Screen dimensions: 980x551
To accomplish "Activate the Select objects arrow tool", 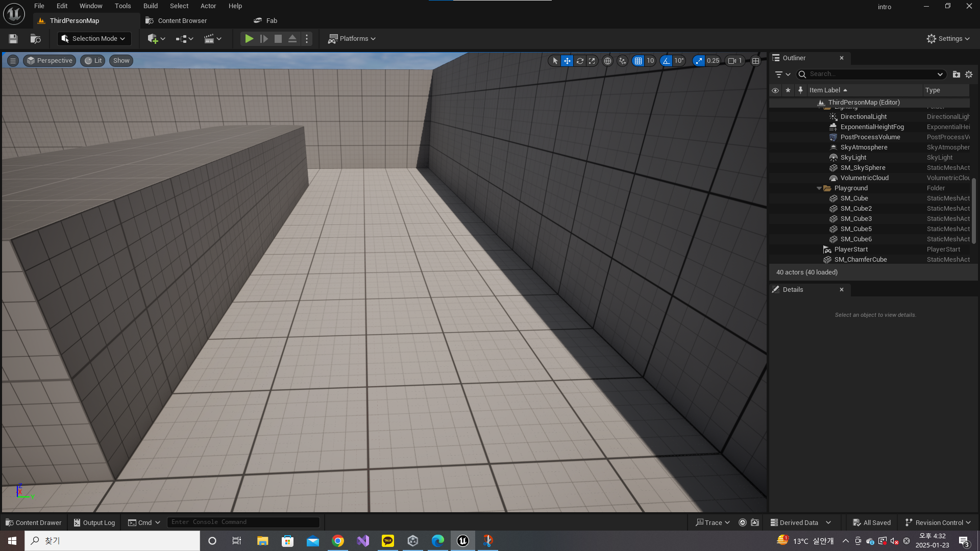I will [x=555, y=61].
